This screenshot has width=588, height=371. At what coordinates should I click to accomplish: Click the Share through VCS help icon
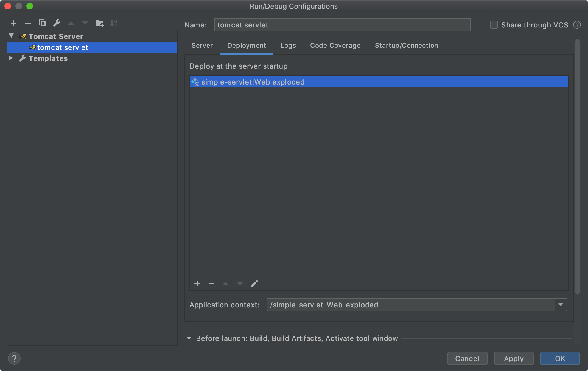577,25
